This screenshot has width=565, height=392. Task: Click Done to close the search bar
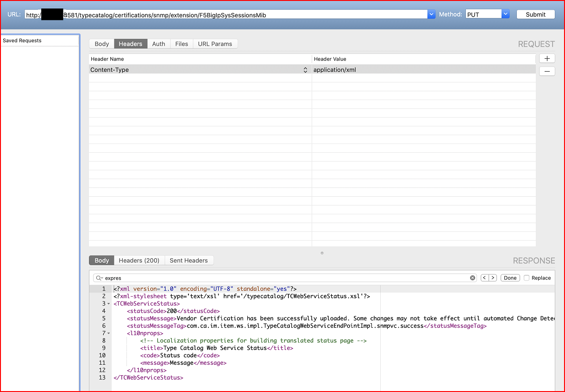pos(510,278)
